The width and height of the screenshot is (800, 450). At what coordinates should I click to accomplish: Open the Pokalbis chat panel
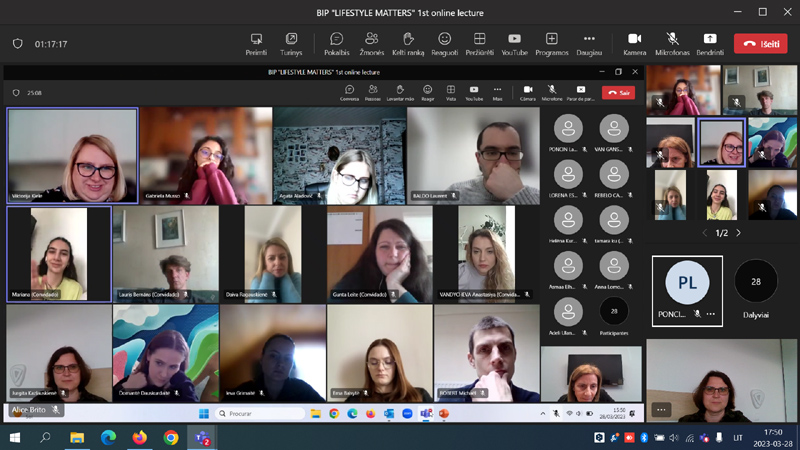coord(336,39)
